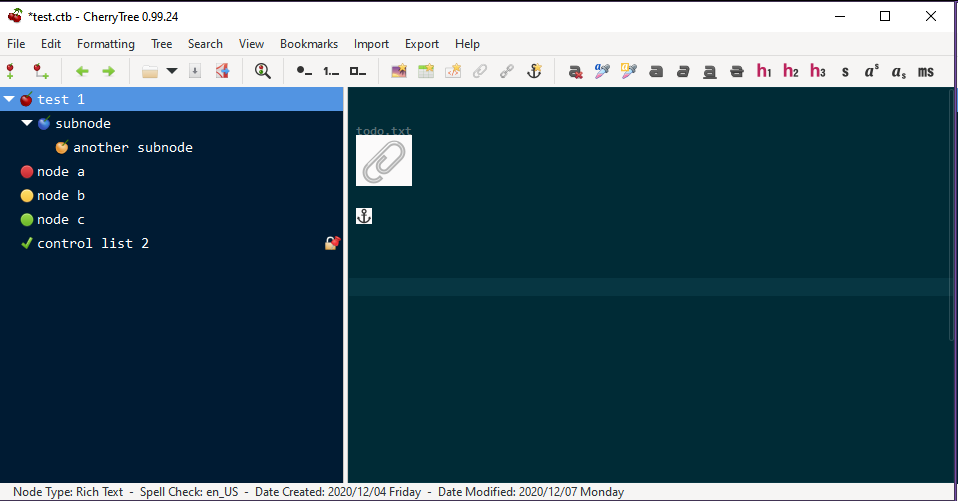Insert file attachment paperclip icon

(x=480, y=71)
